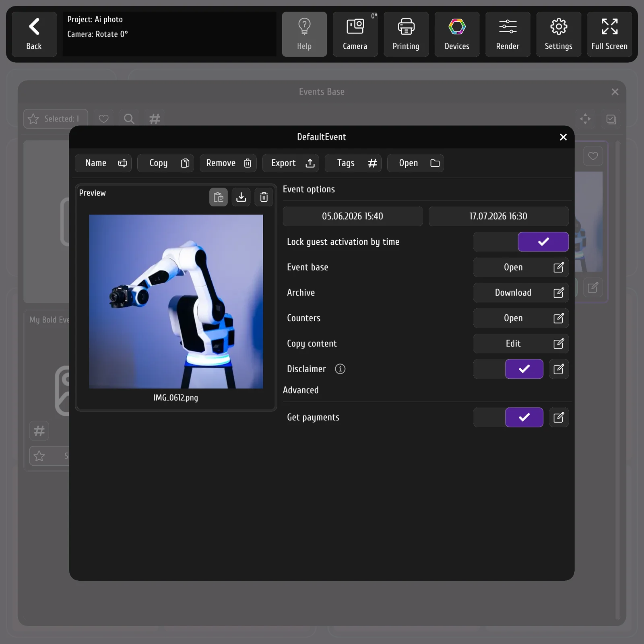Screen dimensions: 644x644
Task: Click the paste icon in Preview panel
Action: (219, 197)
